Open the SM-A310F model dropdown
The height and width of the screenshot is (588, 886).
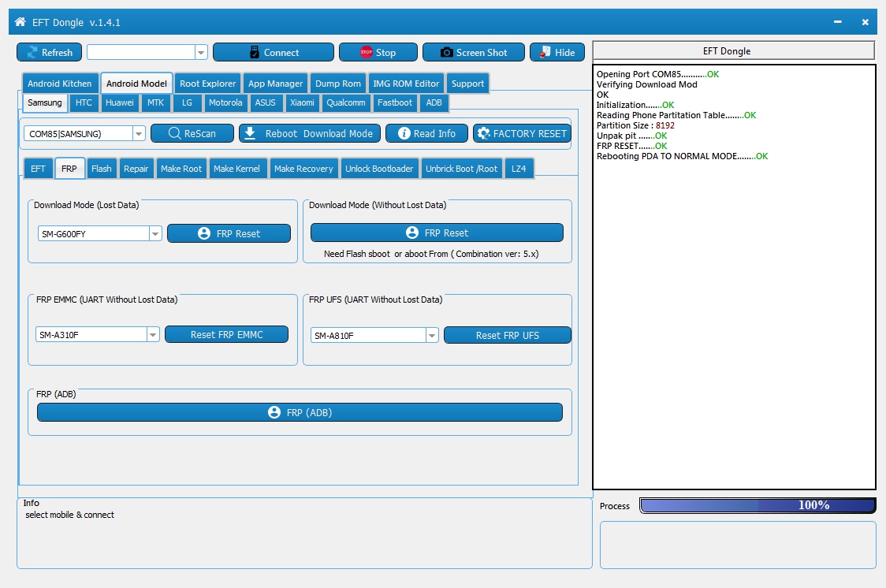153,334
